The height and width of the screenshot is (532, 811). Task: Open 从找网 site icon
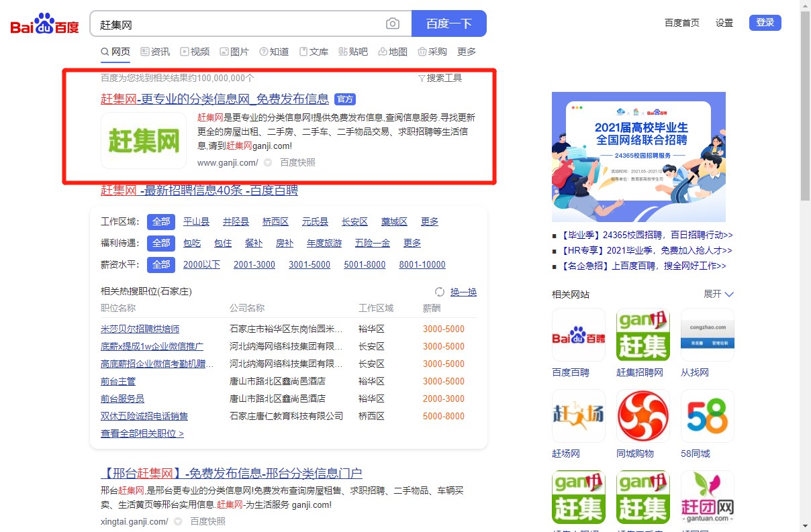coord(708,335)
